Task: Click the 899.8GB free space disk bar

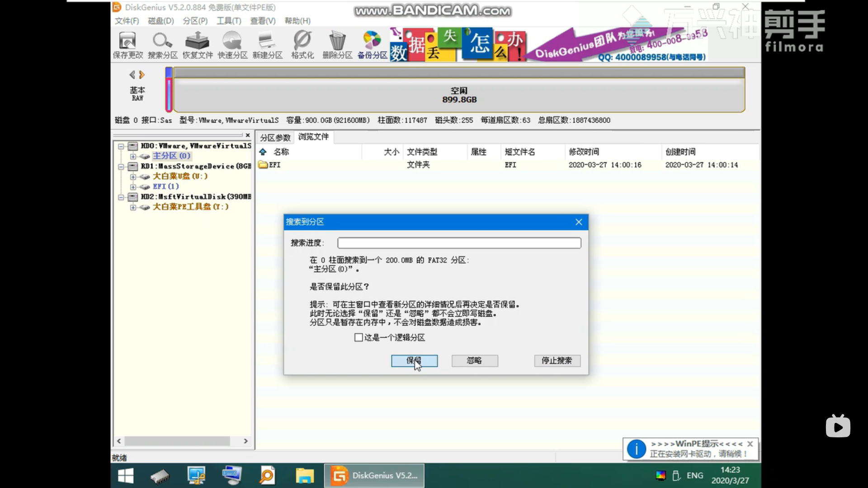Action: tap(459, 95)
